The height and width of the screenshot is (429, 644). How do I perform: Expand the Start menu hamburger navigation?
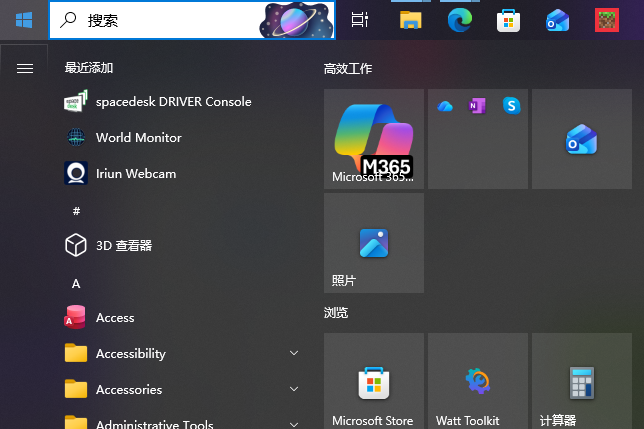(x=25, y=68)
